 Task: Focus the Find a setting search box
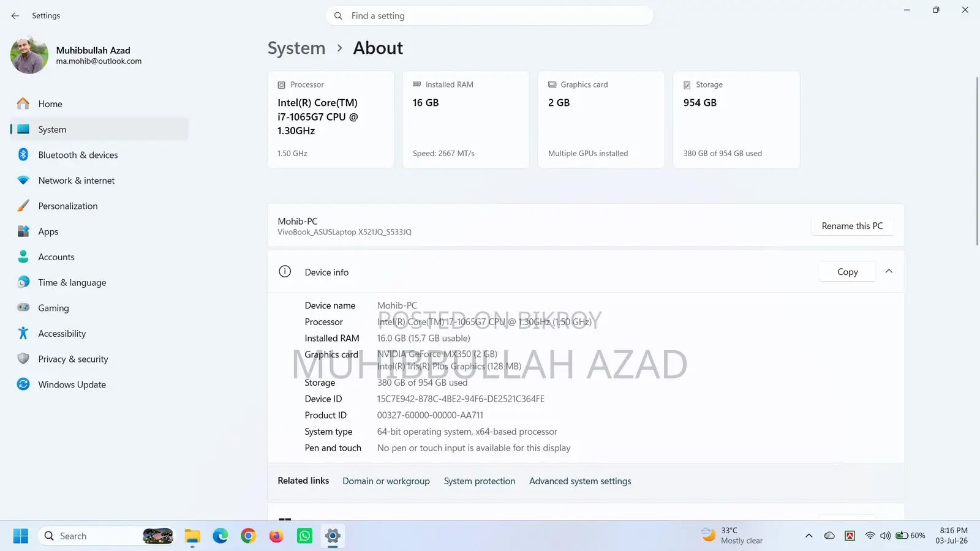click(x=489, y=16)
